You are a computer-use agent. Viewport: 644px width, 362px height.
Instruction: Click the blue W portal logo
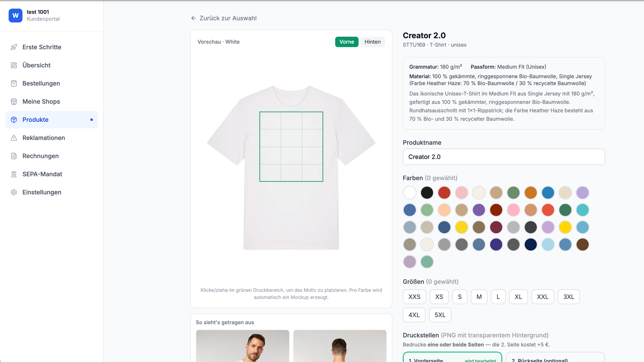(15, 15)
